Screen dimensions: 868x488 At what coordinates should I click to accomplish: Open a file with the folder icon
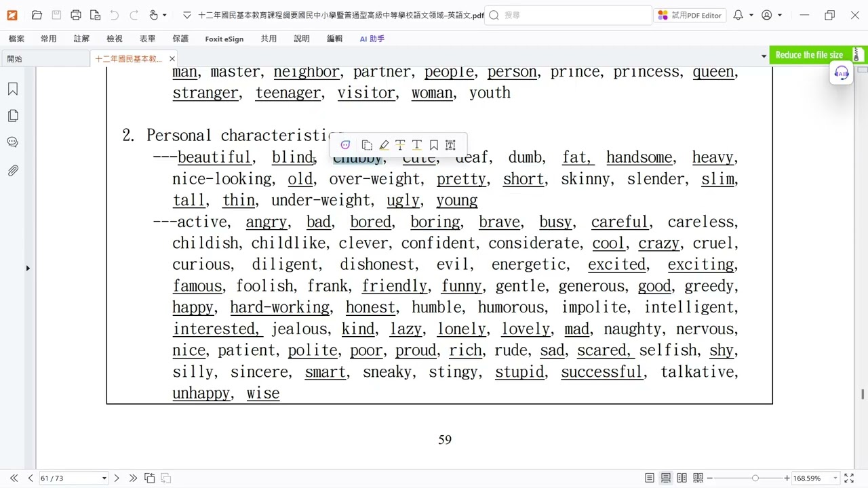point(37,15)
